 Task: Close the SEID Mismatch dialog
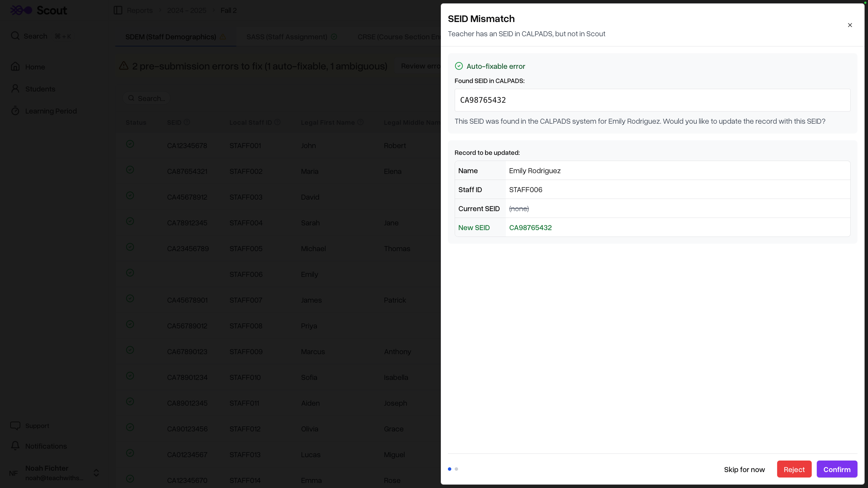[850, 25]
